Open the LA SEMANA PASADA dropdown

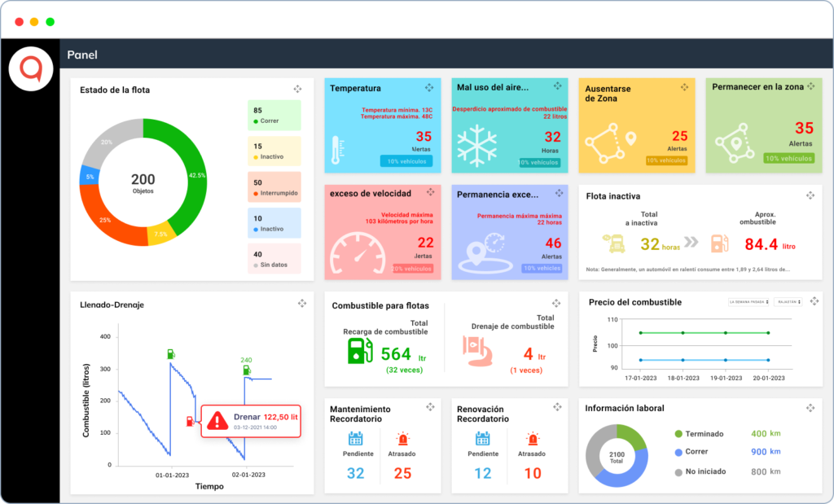point(748,301)
